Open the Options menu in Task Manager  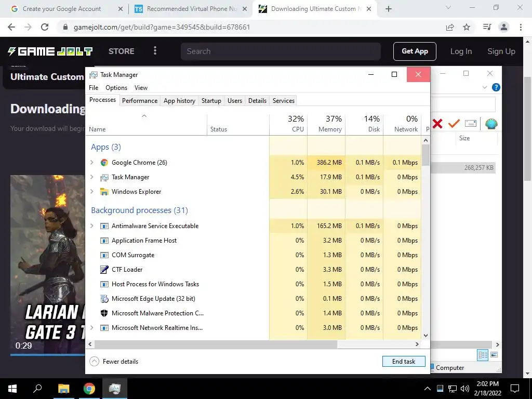point(116,88)
